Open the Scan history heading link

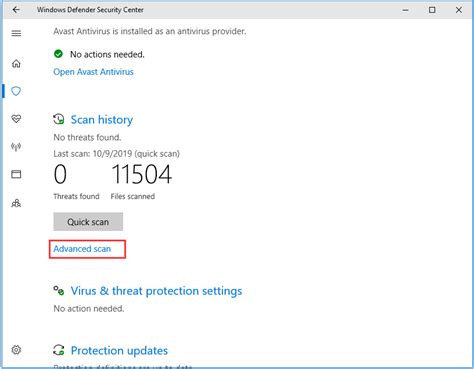tap(102, 120)
